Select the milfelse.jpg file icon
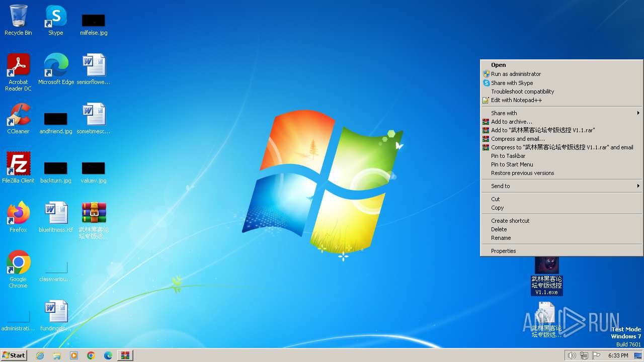The width and height of the screenshot is (644, 362). pyautogui.click(x=94, y=24)
